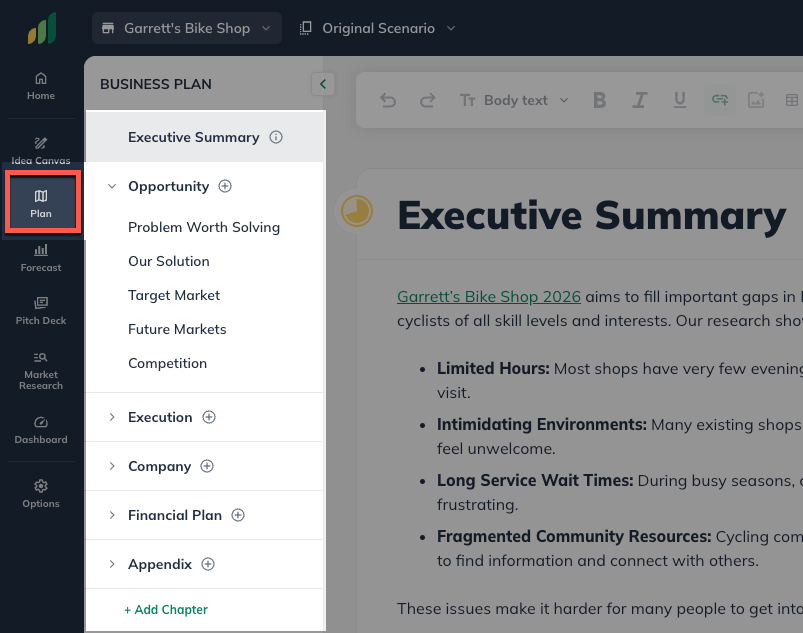Expand the Company chapter
This screenshot has height=633, width=803.
pos(112,466)
